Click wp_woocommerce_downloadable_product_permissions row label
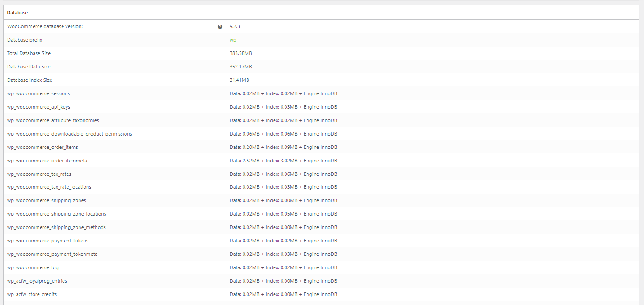 click(69, 134)
